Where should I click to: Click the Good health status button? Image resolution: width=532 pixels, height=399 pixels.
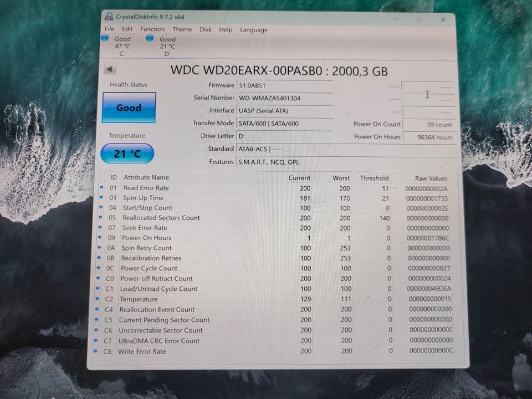tap(129, 108)
